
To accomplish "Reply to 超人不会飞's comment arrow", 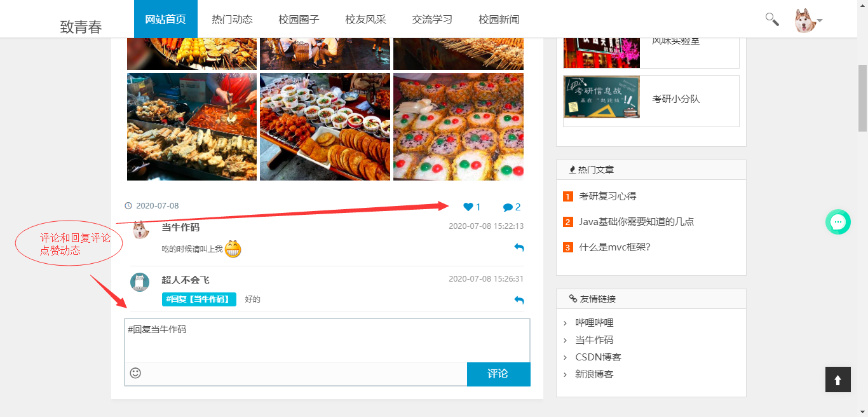I will point(519,300).
